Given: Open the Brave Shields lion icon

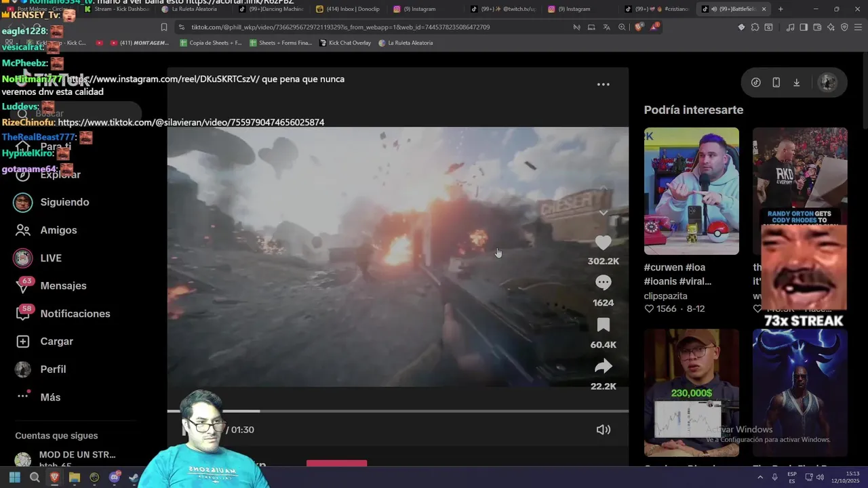Looking at the screenshot, I should [x=639, y=27].
